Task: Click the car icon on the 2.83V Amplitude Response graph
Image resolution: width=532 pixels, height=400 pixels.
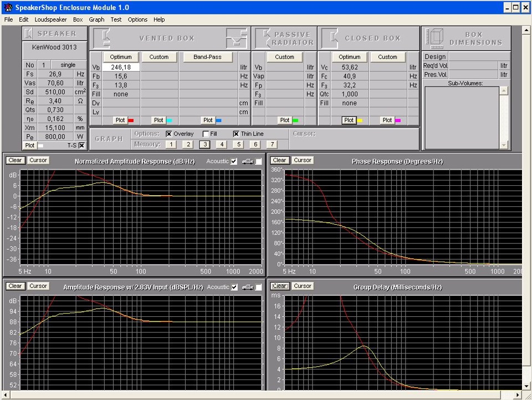Action: pyautogui.click(x=248, y=287)
